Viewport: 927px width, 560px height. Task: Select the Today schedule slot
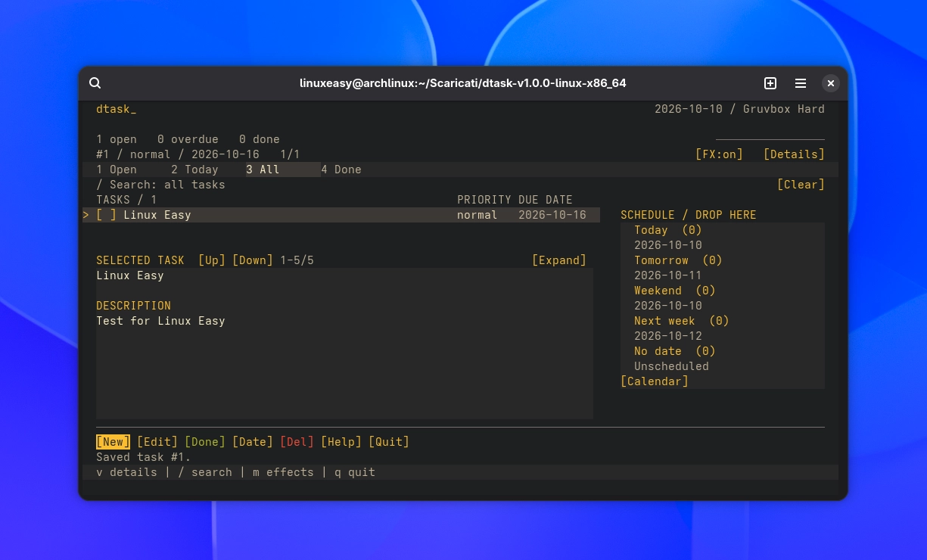(x=668, y=230)
